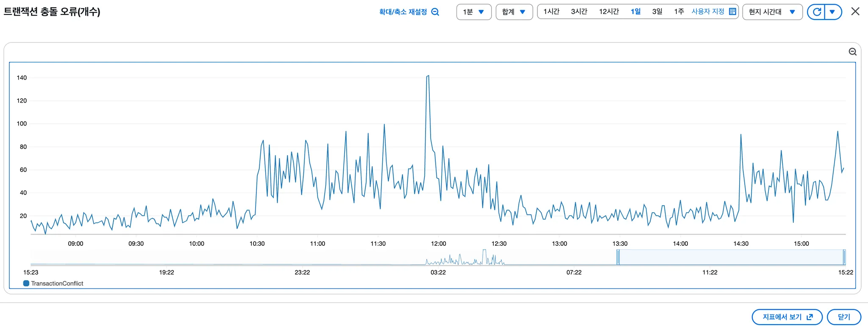
Task: Select the 12시간 time range
Action: tap(609, 11)
